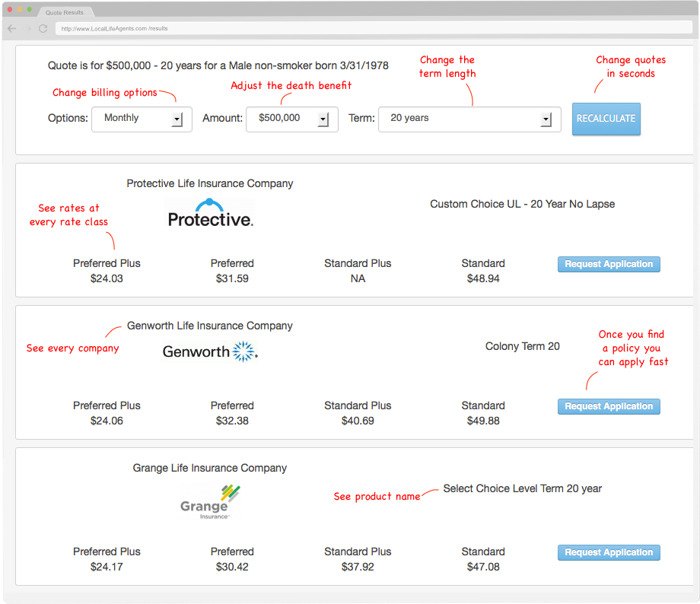700x604 pixels.
Task: Click the Protective company logo
Action: (210, 213)
